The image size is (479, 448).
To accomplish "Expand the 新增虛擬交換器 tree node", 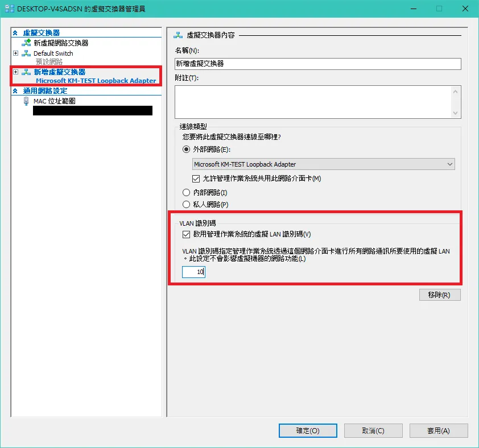I will pyautogui.click(x=15, y=72).
